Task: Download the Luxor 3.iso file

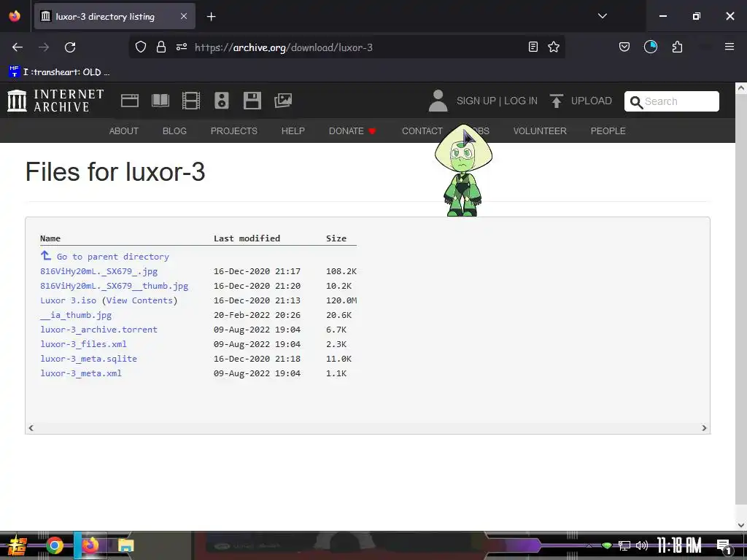Action: coord(68,300)
